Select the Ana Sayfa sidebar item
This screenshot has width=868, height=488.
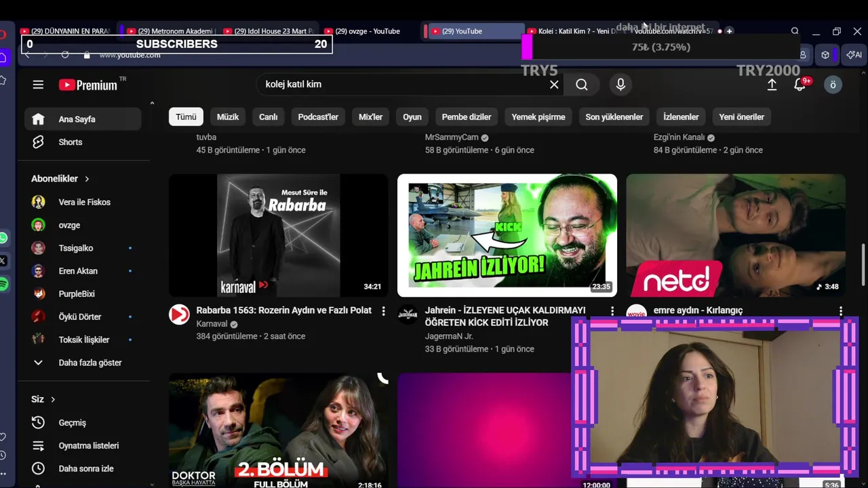point(83,119)
